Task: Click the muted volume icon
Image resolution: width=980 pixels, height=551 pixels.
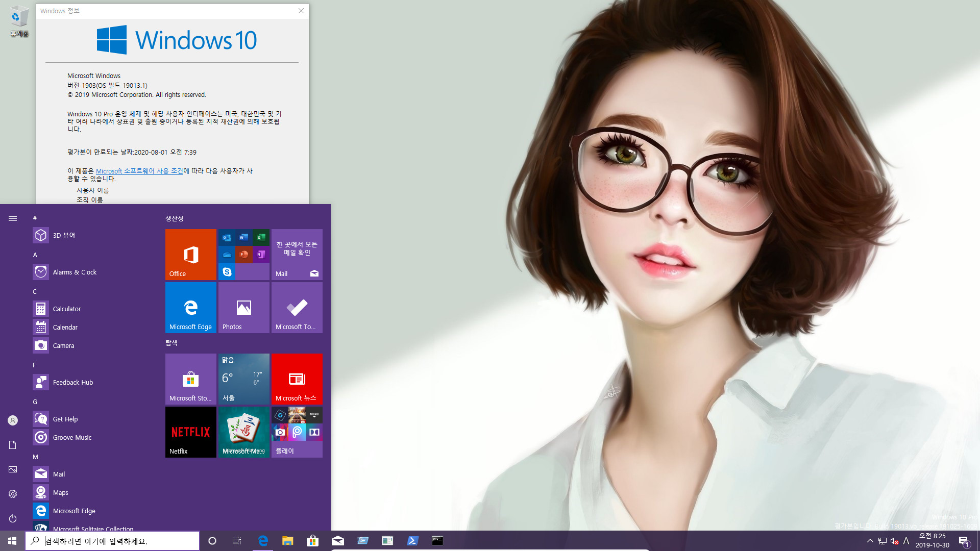Action: (894, 541)
